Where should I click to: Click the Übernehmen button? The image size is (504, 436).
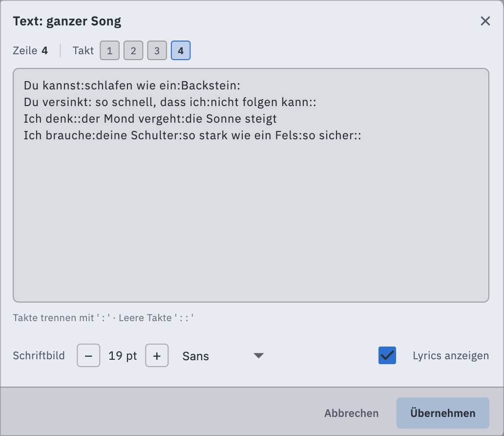coord(442,413)
